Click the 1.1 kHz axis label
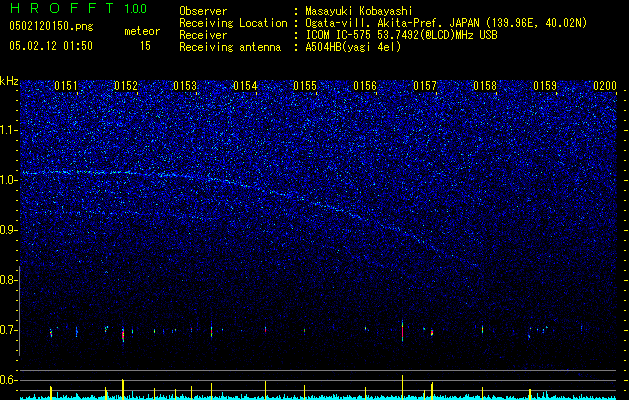The image size is (629, 400). tap(8, 130)
